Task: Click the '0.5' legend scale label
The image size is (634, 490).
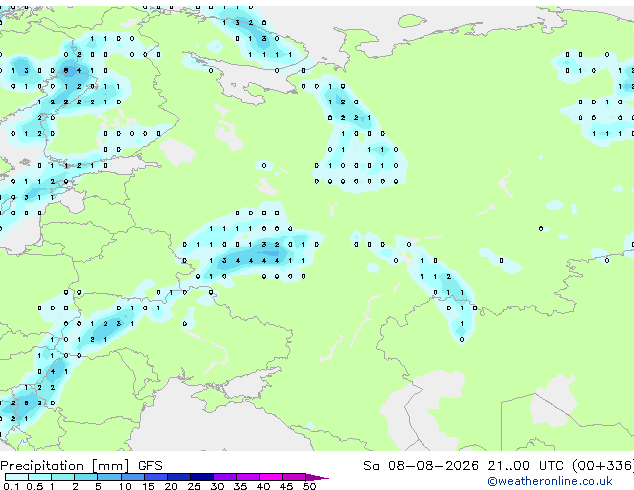Action: coord(35,486)
